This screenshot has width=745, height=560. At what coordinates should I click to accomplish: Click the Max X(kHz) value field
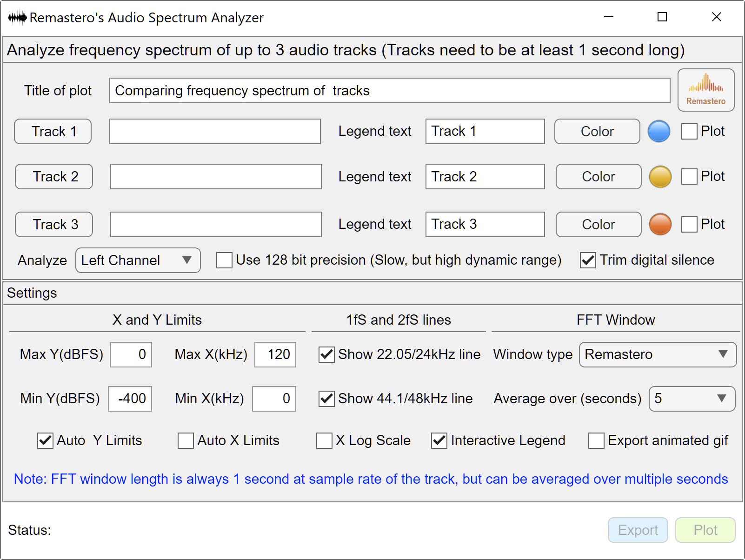click(x=275, y=355)
